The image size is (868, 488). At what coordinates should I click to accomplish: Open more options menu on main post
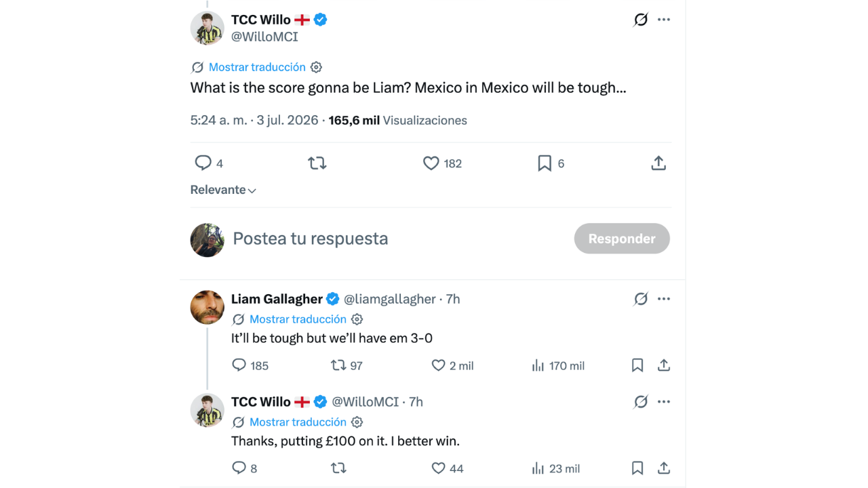pos(664,20)
